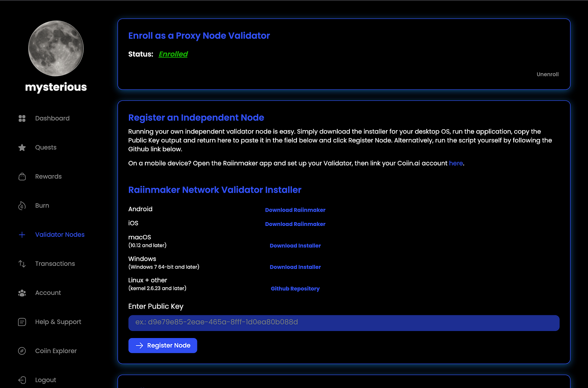Click the Account people icon

[22, 293]
